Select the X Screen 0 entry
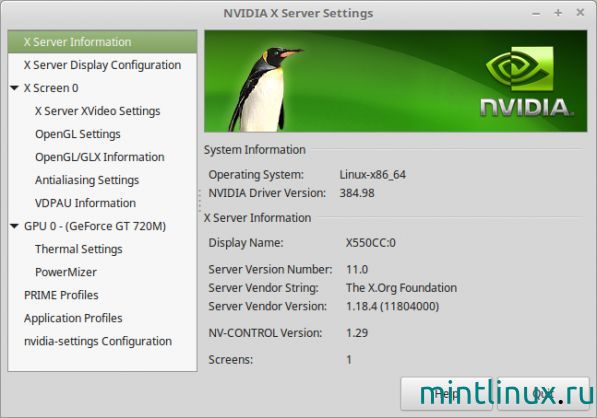The width and height of the screenshot is (597, 418). (51, 88)
